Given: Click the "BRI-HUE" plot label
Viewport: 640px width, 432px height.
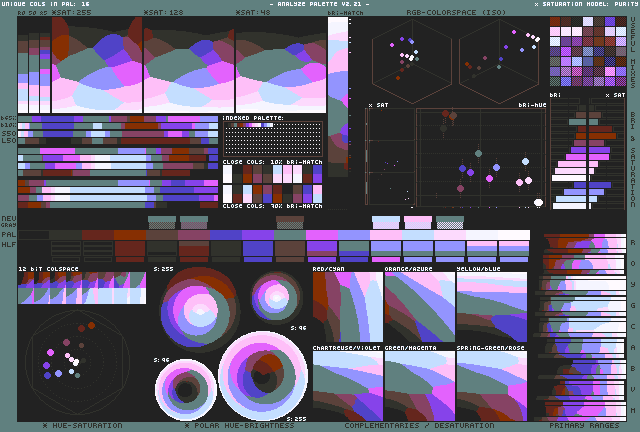Looking at the screenshot, I should pyautogui.click(x=532, y=105).
